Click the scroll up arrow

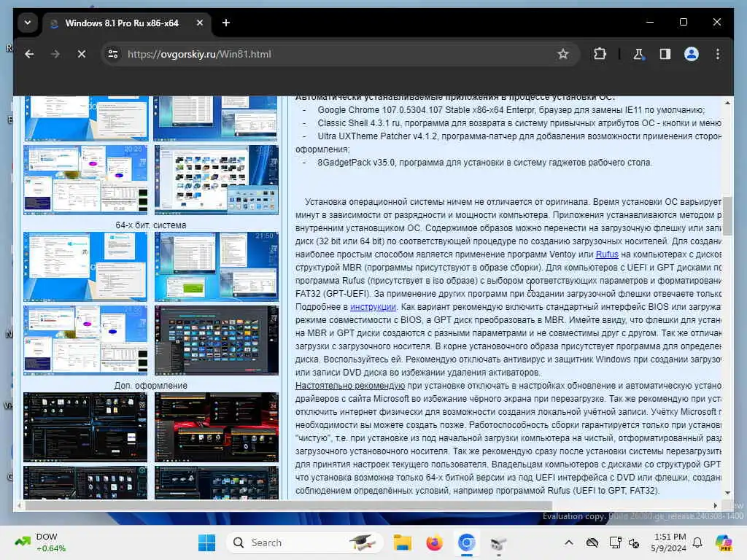click(727, 103)
